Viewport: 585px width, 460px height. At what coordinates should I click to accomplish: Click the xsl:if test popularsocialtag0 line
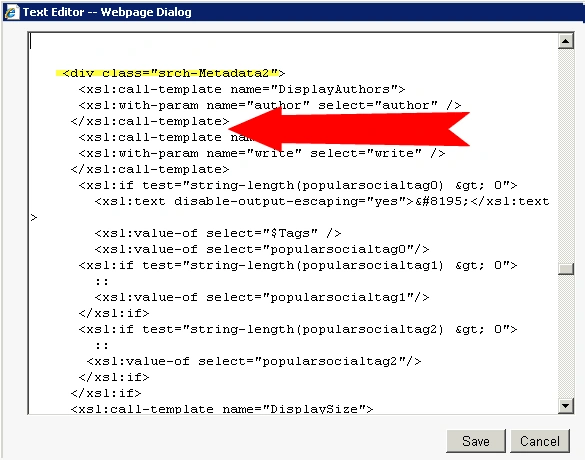[x=298, y=185]
